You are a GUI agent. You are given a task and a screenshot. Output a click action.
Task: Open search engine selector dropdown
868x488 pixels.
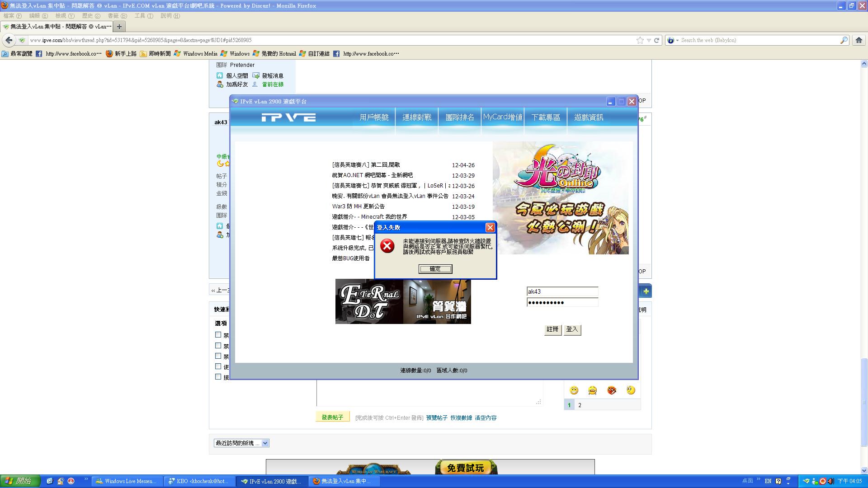point(677,40)
